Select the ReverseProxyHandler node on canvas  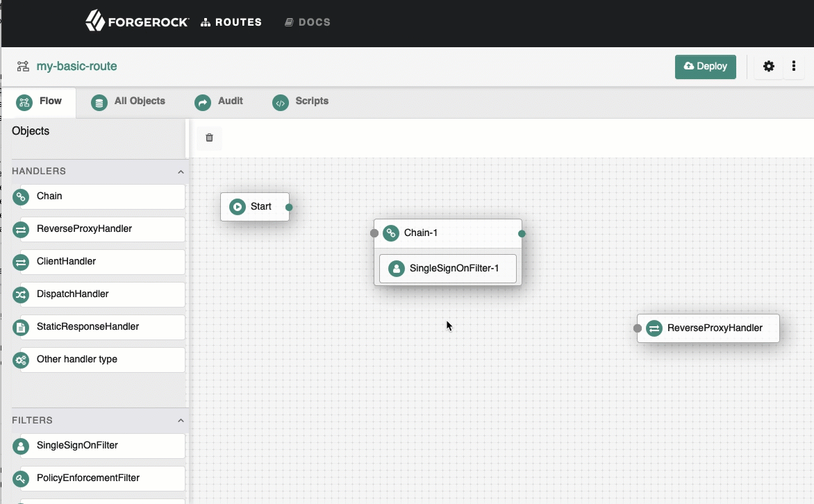point(708,328)
